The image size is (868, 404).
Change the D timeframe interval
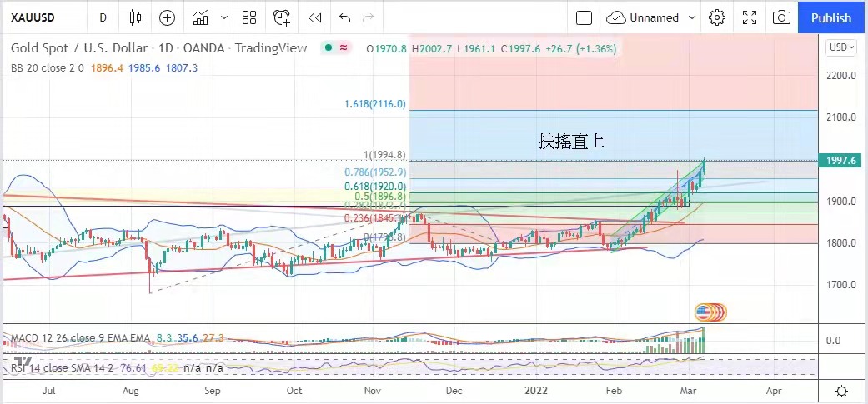pyautogui.click(x=103, y=17)
